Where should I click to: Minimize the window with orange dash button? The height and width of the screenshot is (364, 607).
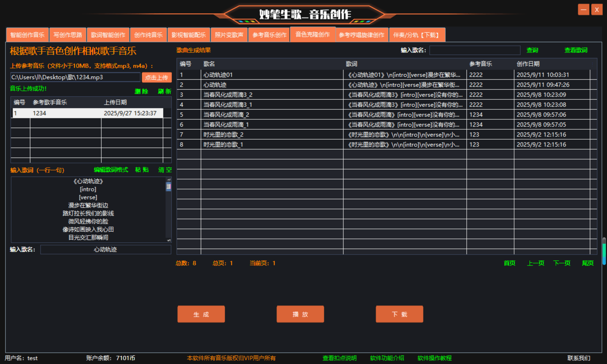coord(583,10)
